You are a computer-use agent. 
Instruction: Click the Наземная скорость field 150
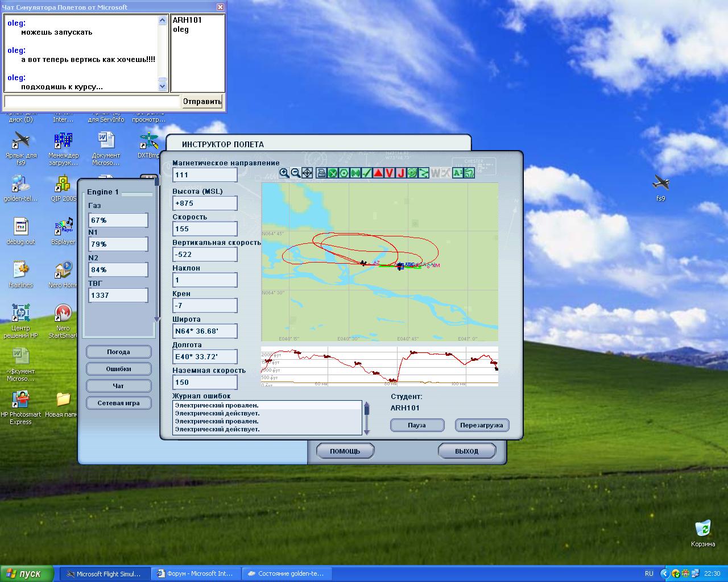tap(205, 382)
